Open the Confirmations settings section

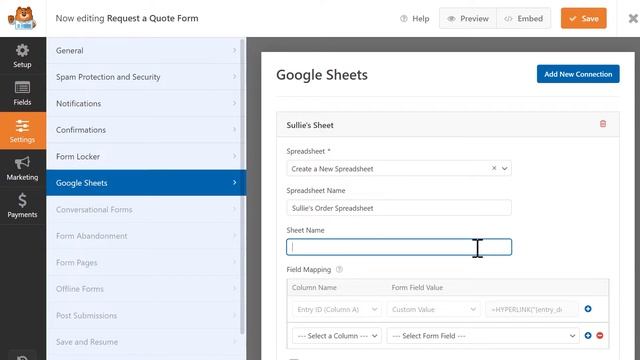click(146, 130)
